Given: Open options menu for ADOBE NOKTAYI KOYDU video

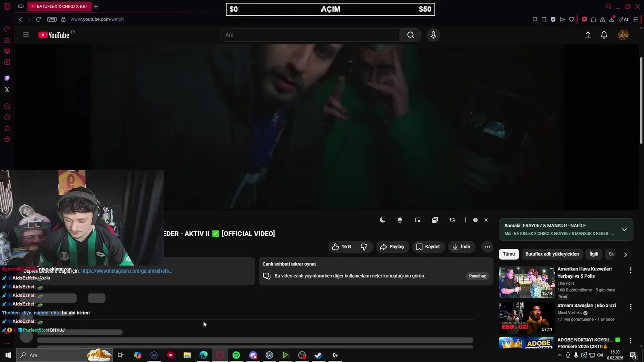Looking at the screenshot, I should pyautogui.click(x=630, y=341).
